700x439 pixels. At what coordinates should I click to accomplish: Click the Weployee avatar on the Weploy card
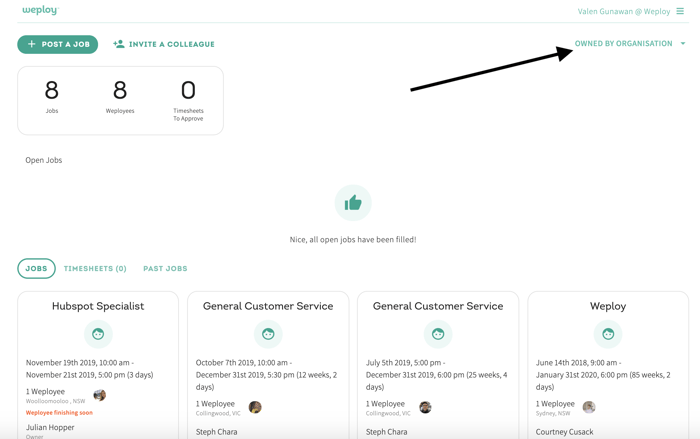589,407
